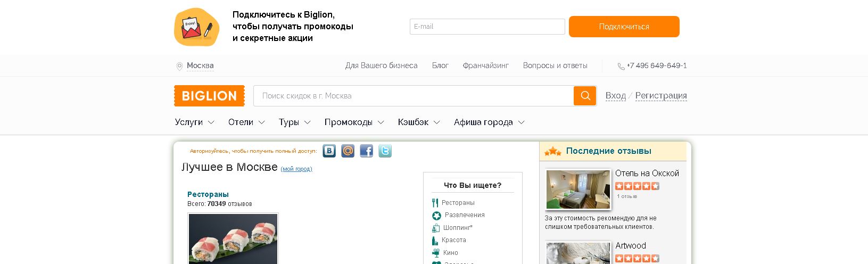Click the phone handset icon
Viewport: 868px width, 264px height.
[621, 67]
